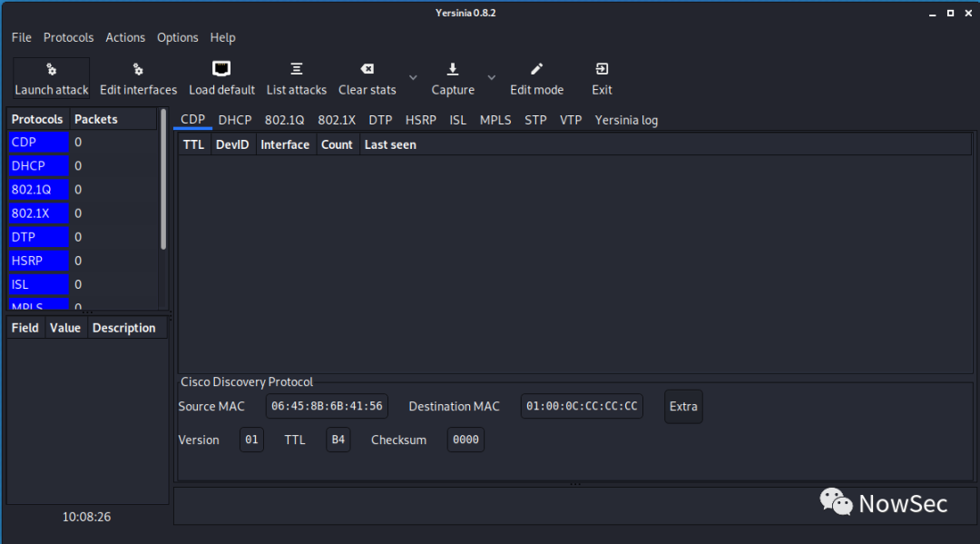
Task: Open Edit interfaces from the toolbar
Action: pos(138,78)
